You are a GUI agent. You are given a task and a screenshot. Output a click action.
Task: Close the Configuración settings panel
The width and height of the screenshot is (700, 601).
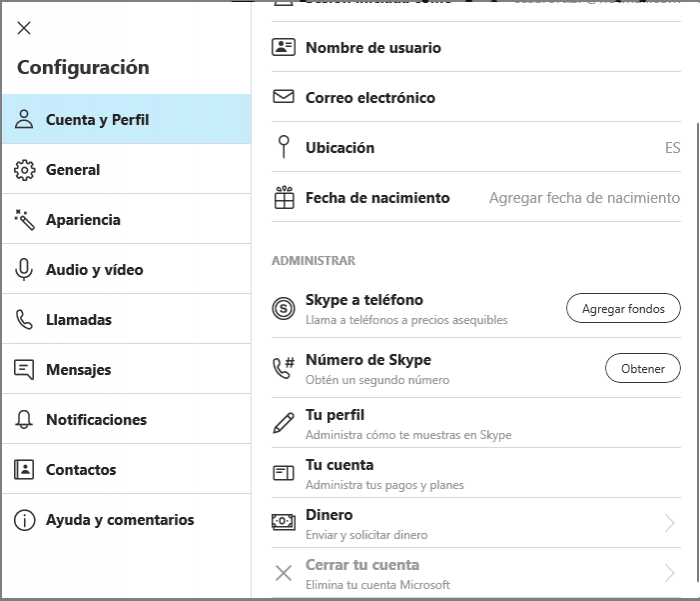click(x=24, y=28)
